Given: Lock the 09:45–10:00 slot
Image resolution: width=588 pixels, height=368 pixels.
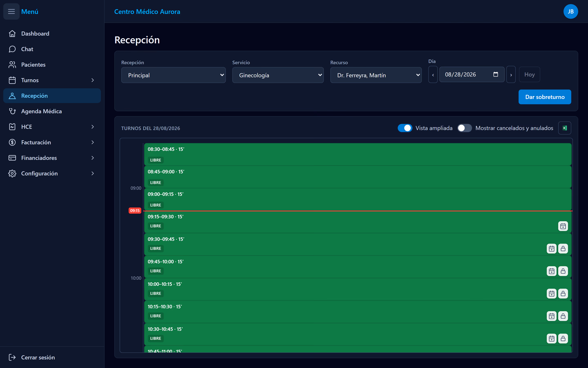Looking at the screenshot, I should 563,271.
